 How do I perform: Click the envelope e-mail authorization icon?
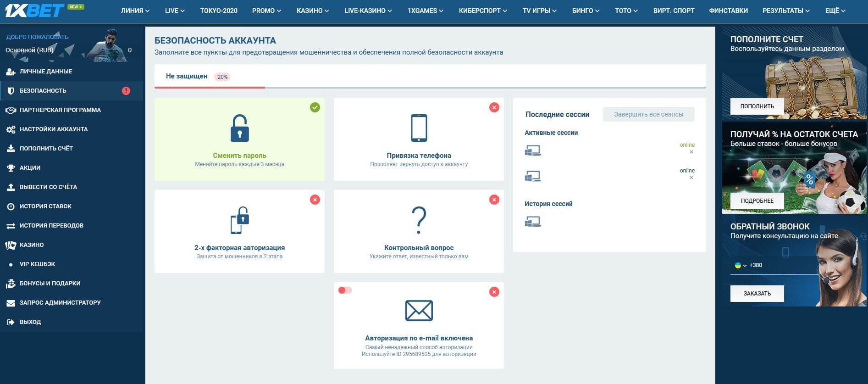(419, 311)
